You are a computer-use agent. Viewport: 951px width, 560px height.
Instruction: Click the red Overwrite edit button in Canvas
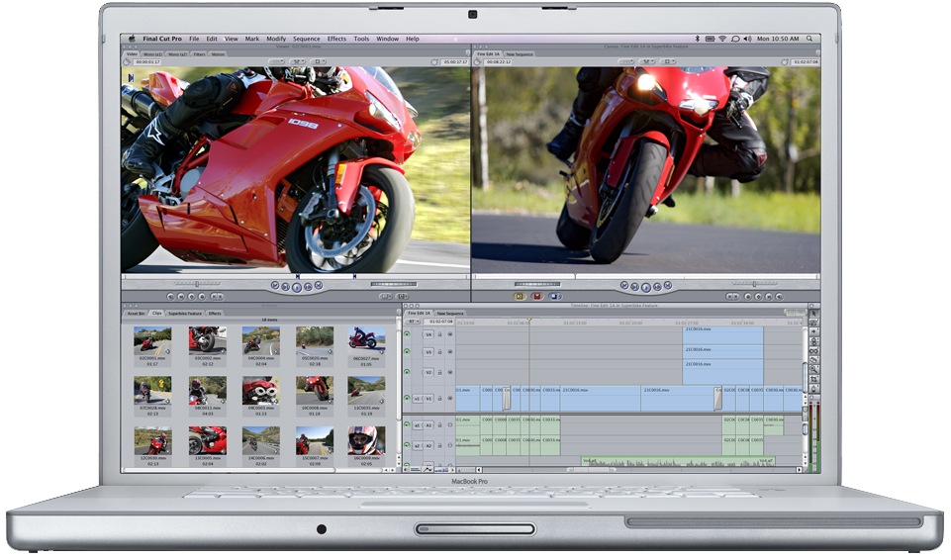(x=537, y=295)
